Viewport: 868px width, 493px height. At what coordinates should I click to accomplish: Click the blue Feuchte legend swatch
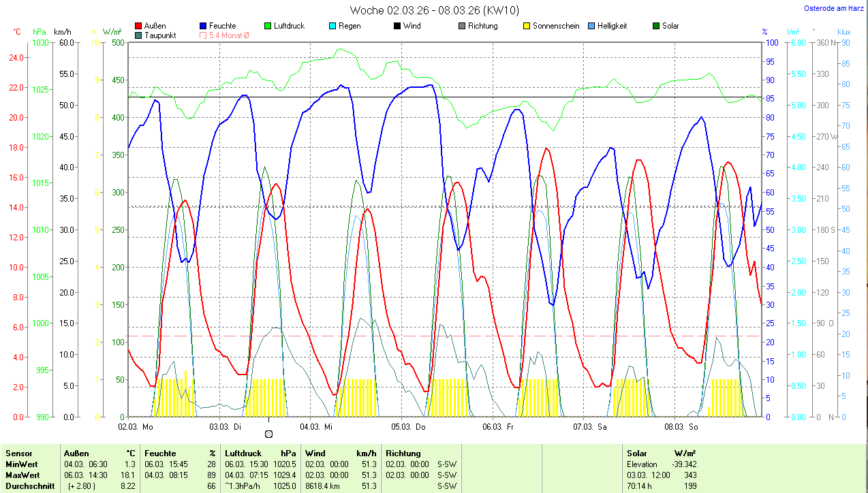pyautogui.click(x=203, y=27)
